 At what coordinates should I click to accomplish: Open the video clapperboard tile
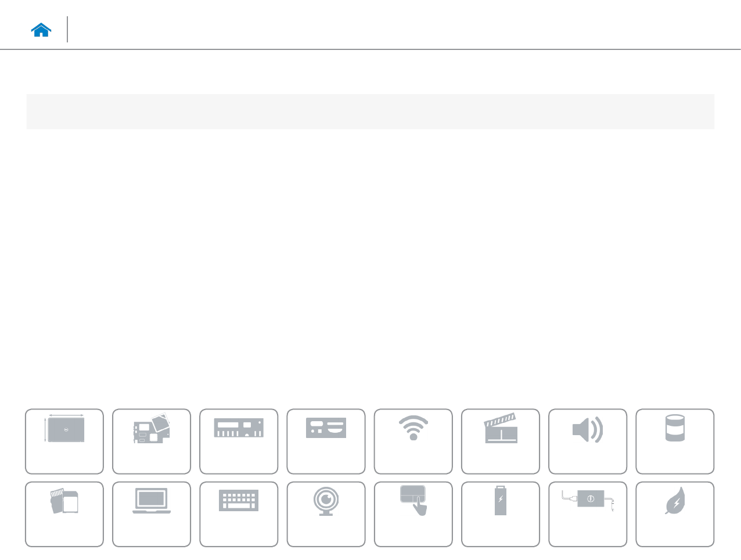click(x=500, y=441)
